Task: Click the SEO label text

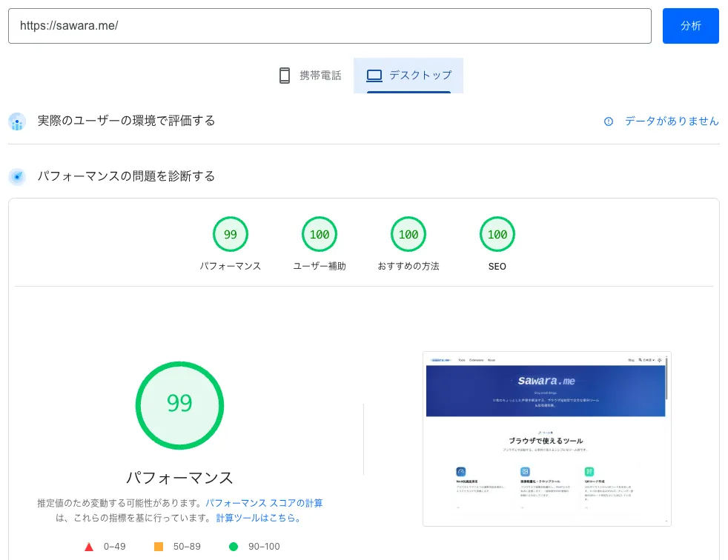Action: [497, 267]
